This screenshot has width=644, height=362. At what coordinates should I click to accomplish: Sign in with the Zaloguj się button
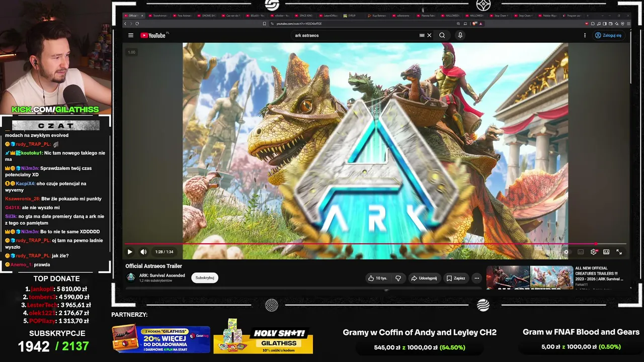[x=608, y=35]
